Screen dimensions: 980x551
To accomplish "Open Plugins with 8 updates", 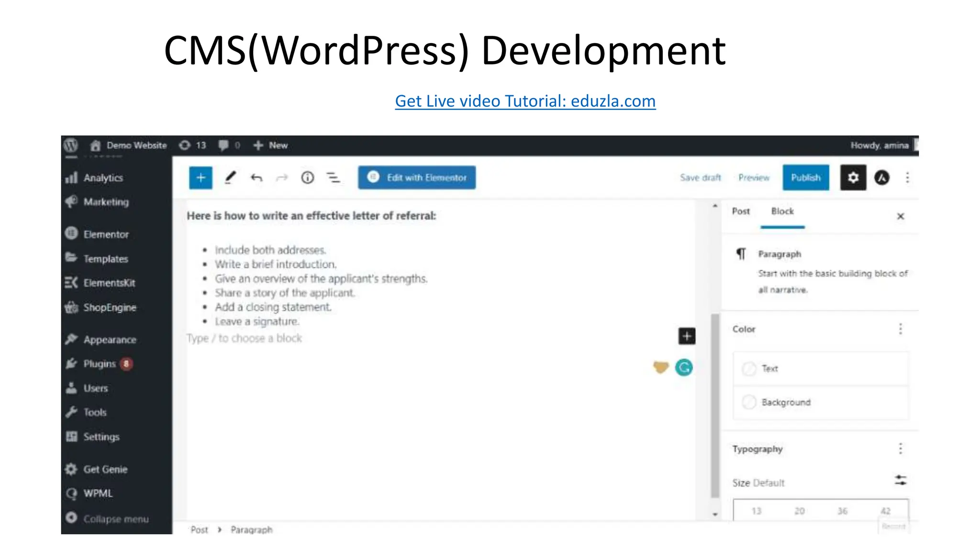I will coord(100,364).
